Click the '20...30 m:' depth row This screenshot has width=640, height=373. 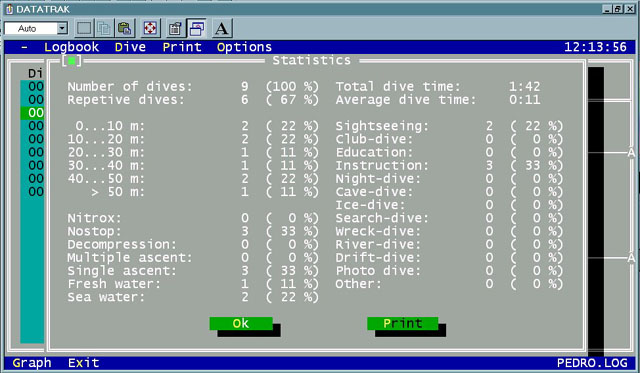193,152
